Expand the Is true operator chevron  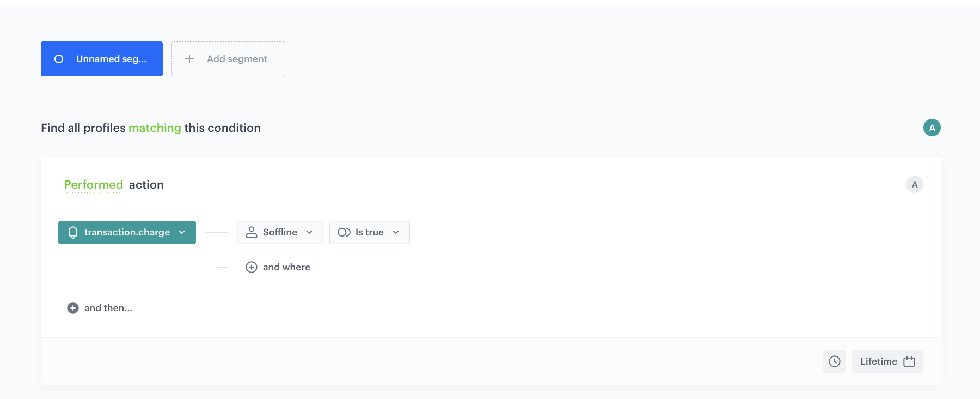(396, 232)
